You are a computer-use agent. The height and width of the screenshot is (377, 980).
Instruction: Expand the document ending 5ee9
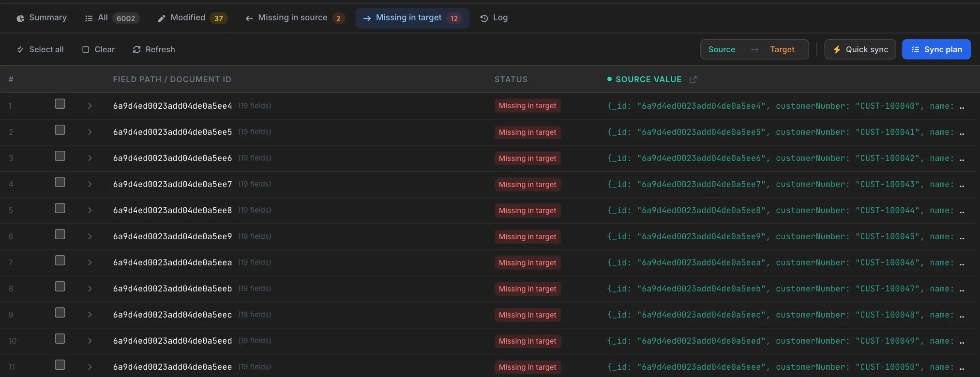90,236
